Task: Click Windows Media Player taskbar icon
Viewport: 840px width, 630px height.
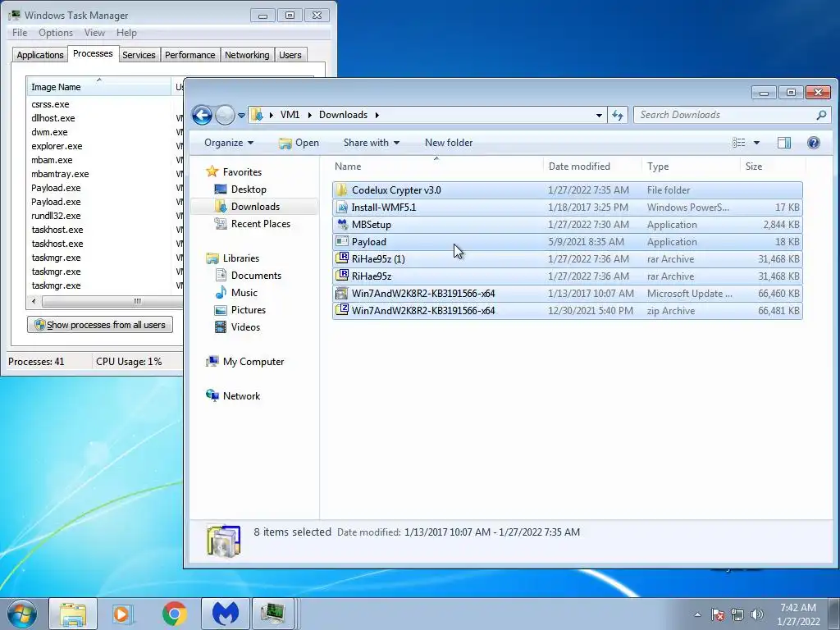Action: 123,614
